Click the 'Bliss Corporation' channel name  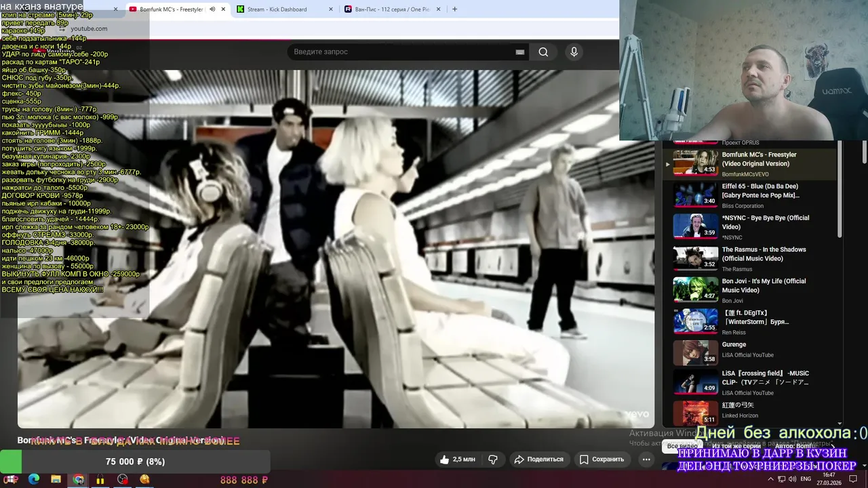(x=743, y=206)
